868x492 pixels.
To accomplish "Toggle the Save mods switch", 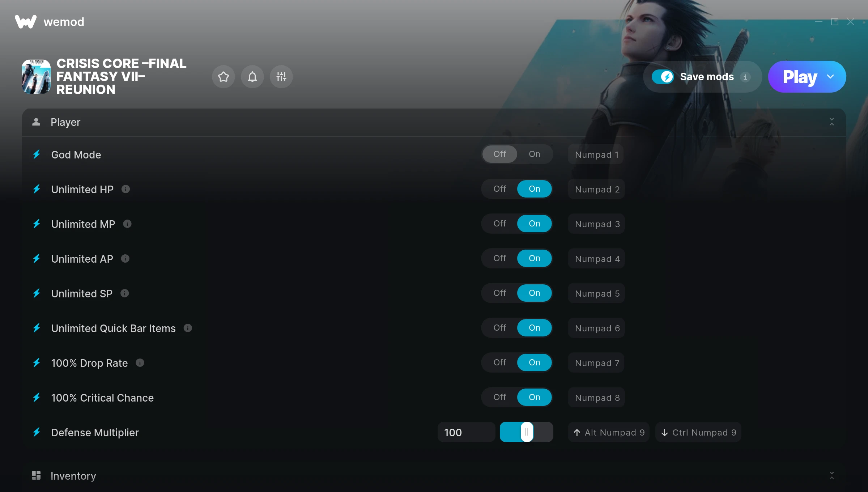I will tap(663, 77).
